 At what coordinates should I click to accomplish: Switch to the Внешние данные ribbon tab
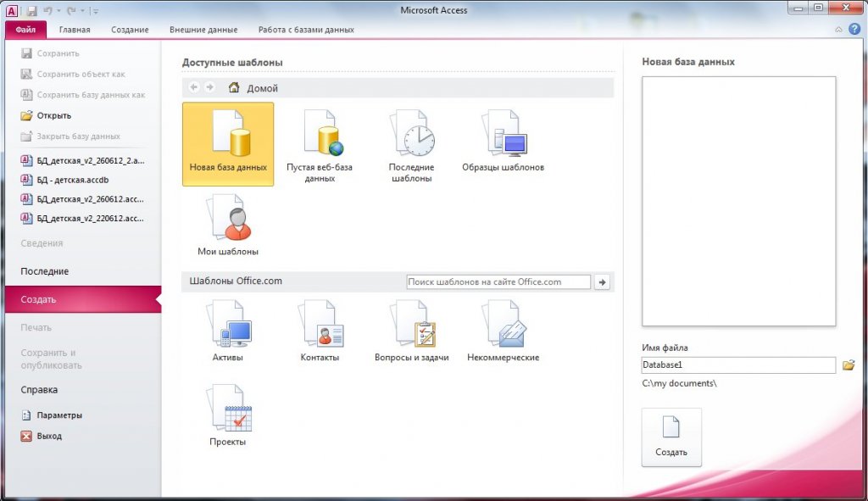[x=203, y=30]
